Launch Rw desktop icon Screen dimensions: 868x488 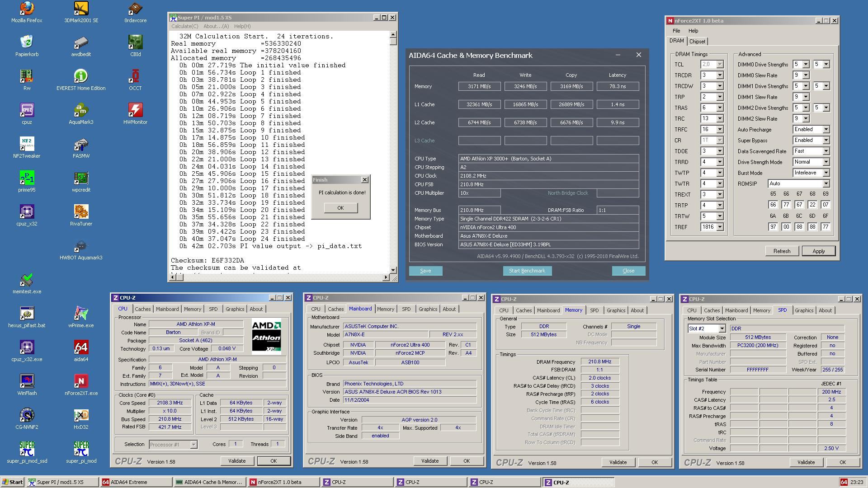[x=27, y=80]
